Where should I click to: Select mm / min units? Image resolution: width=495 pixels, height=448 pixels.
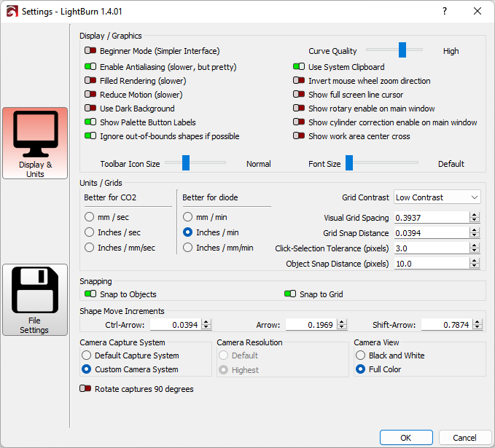[187, 217]
